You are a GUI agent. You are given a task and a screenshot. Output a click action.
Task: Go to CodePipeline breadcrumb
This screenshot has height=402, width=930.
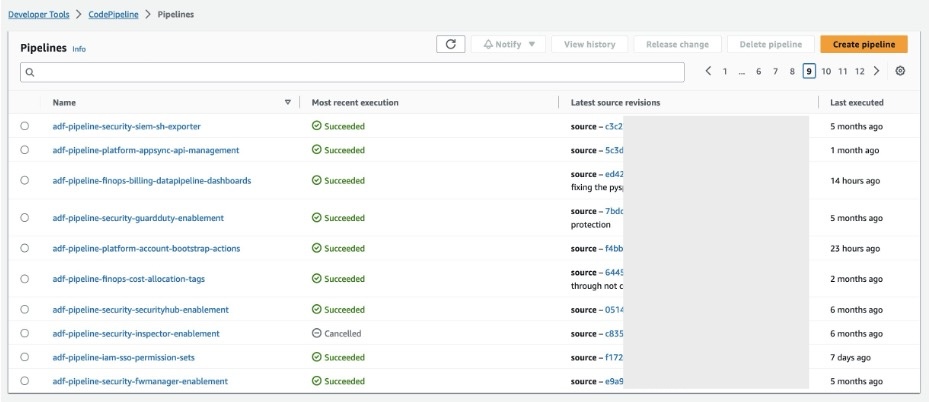[x=114, y=15]
